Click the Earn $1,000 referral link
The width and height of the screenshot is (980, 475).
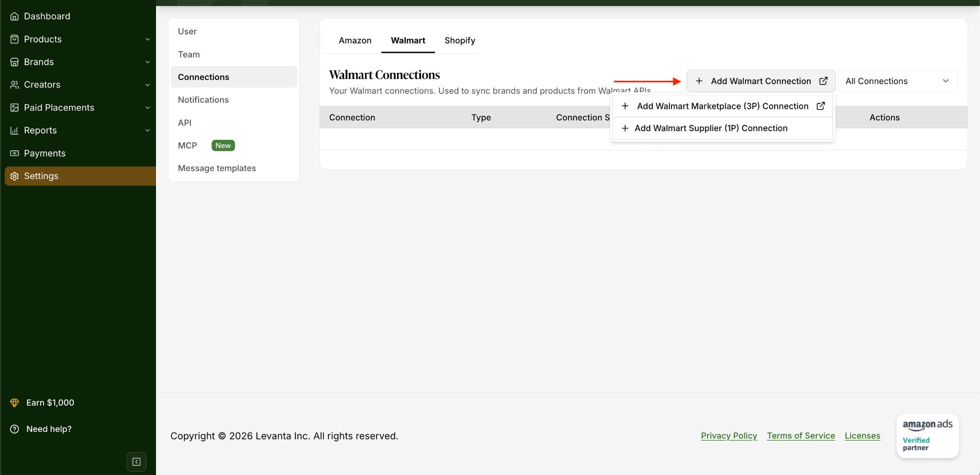click(50, 403)
